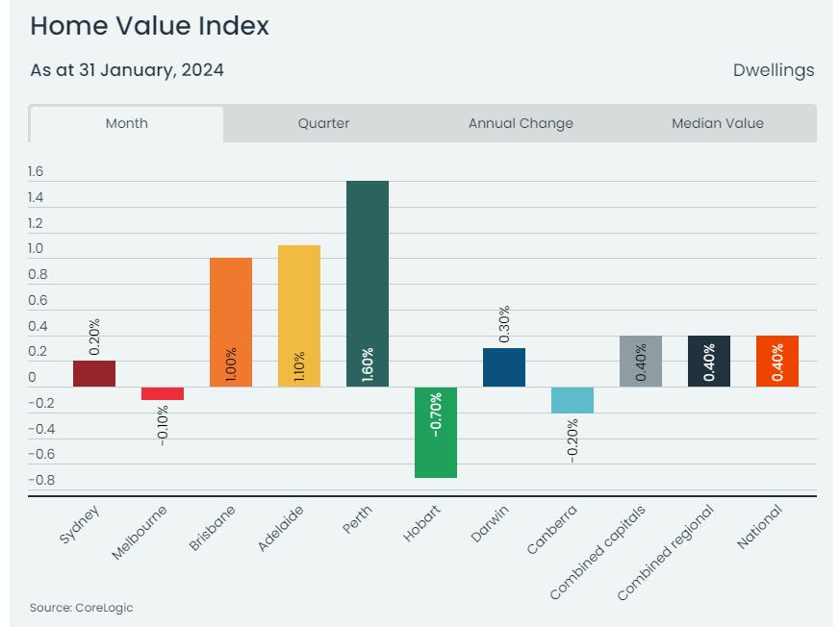This screenshot has width=840, height=627.
Task: Click the orange-red National 0.40% bar
Action: click(777, 361)
